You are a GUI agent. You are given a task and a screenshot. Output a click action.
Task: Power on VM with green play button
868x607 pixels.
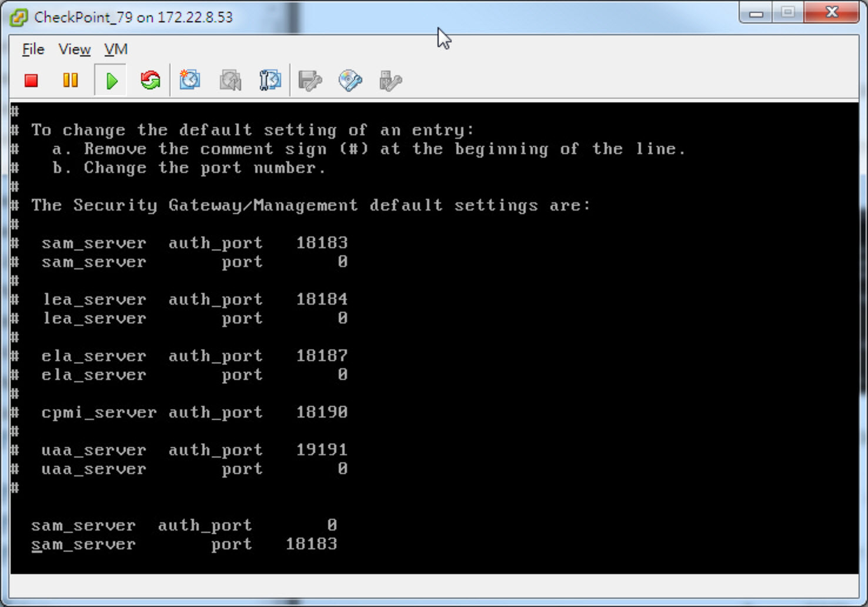point(111,81)
